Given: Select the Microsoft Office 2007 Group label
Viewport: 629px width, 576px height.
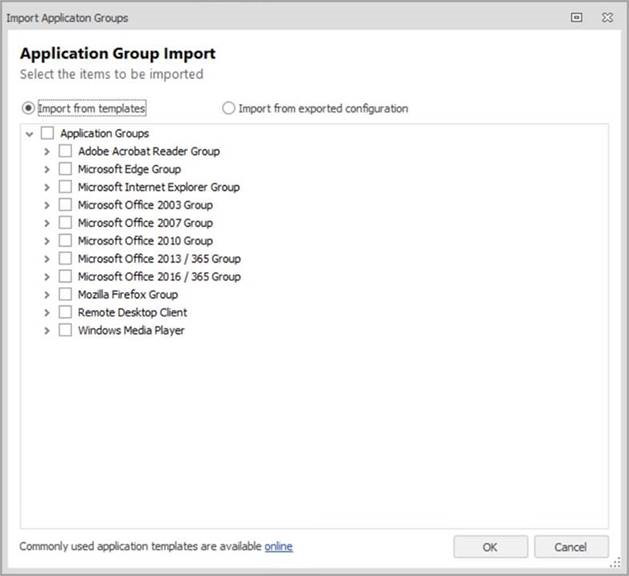Looking at the screenshot, I should (x=145, y=223).
